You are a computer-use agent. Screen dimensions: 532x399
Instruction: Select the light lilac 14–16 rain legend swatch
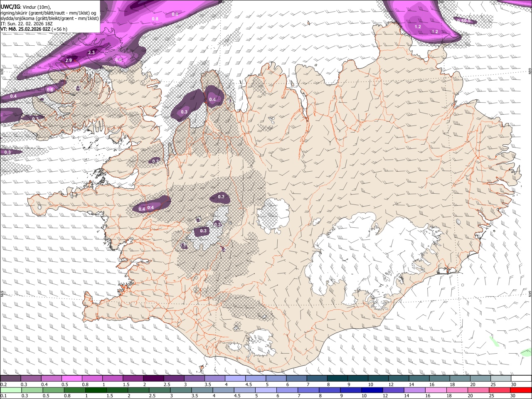click(x=415, y=390)
